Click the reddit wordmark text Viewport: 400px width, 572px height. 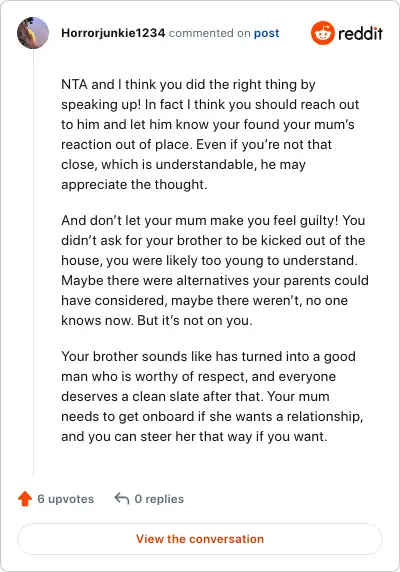(361, 34)
